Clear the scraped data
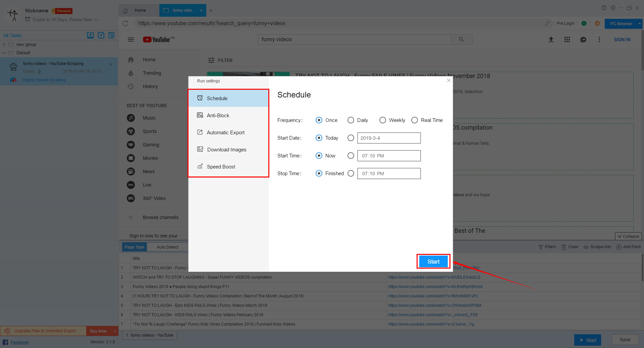The image size is (644, 348). point(570,247)
